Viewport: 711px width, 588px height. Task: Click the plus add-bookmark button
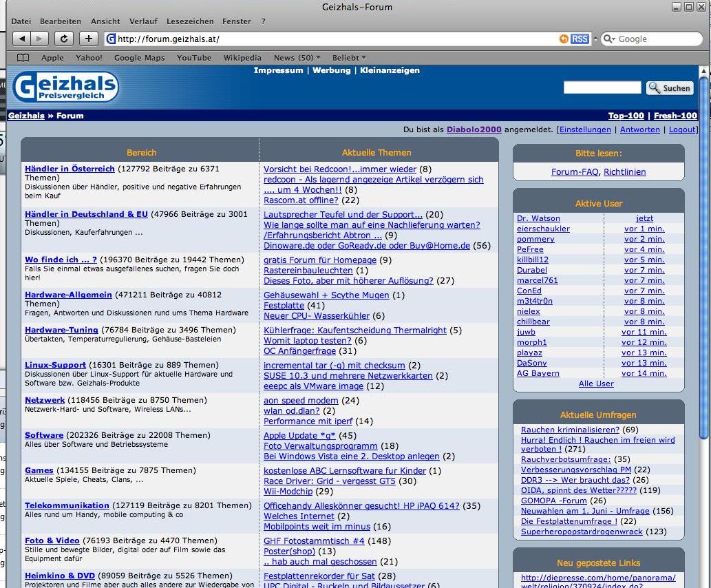(x=88, y=39)
